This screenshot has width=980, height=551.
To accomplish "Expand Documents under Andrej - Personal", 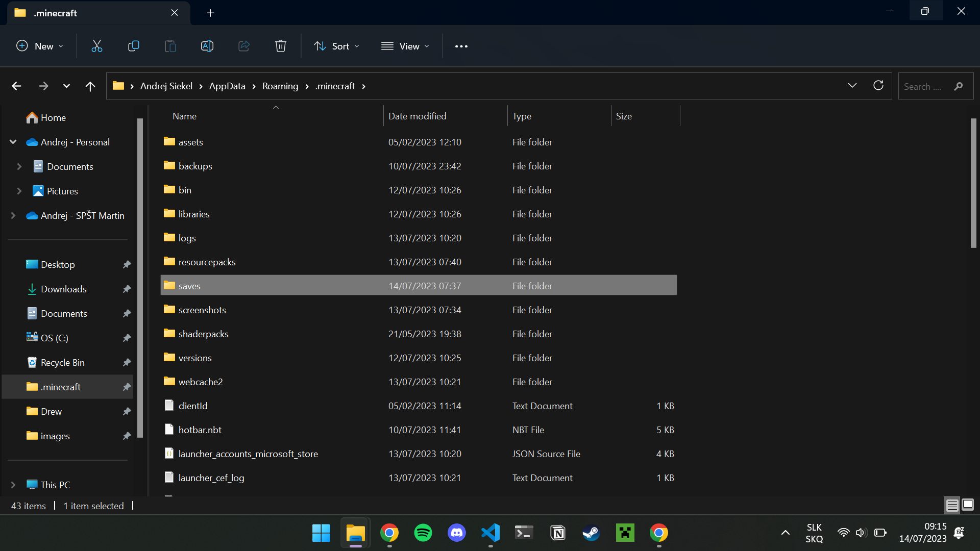I will coord(19,167).
